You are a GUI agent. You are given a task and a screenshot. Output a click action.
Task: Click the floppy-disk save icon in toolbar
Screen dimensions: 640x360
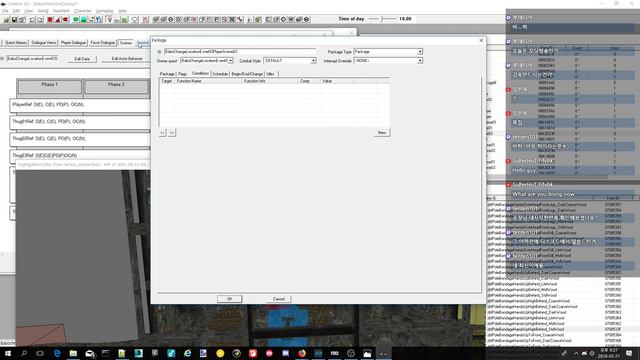[x=14, y=20]
